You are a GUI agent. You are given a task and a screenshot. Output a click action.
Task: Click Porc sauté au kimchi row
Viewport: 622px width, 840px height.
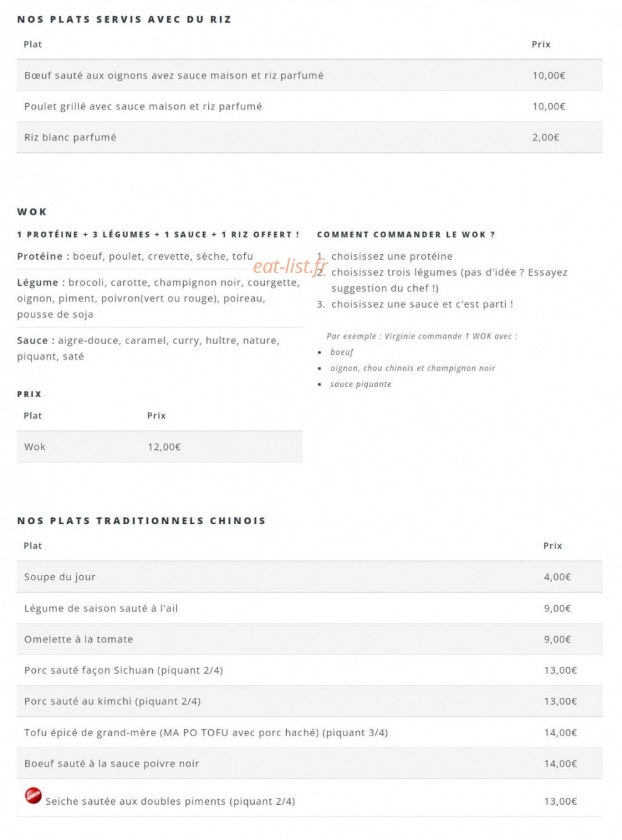point(309,701)
